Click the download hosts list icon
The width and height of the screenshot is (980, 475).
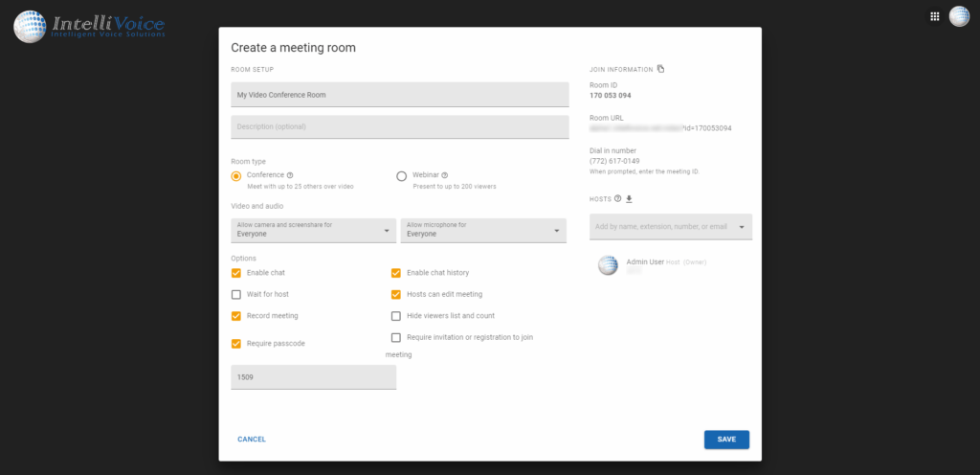tap(630, 199)
